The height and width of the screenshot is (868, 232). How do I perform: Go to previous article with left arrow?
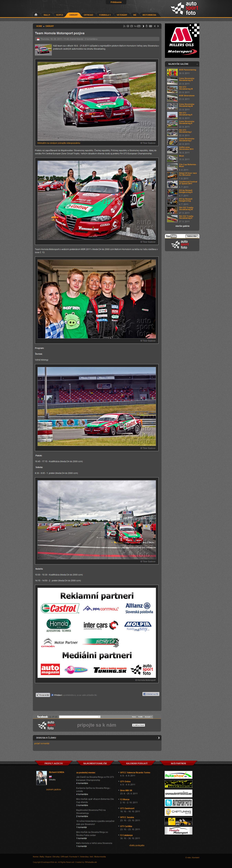coord(155,26)
